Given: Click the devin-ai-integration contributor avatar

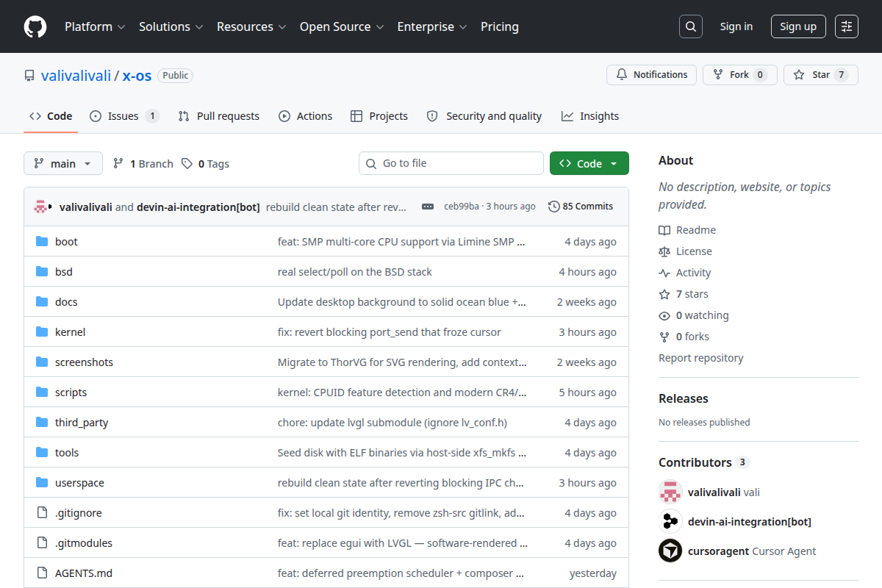Looking at the screenshot, I should (670, 521).
